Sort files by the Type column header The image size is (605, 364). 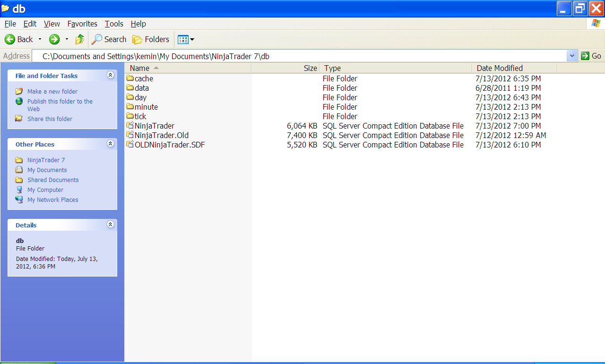[396, 68]
